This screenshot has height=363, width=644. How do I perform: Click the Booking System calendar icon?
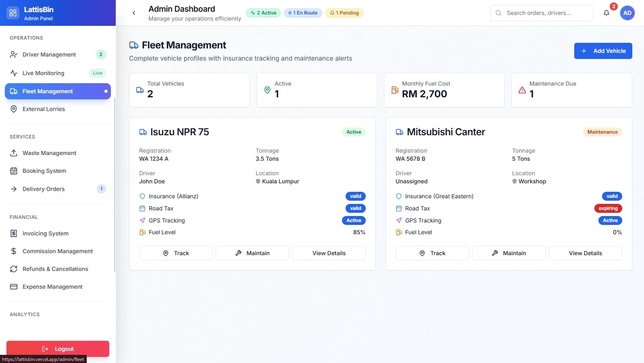tap(14, 171)
